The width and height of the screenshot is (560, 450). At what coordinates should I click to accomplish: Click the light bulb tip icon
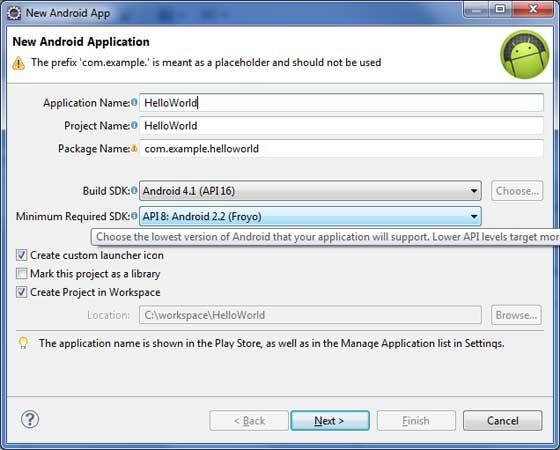(x=23, y=343)
